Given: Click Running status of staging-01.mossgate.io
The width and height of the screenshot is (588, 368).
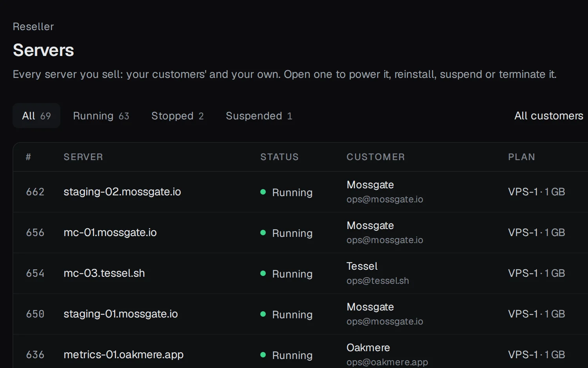Looking at the screenshot, I should point(287,314).
